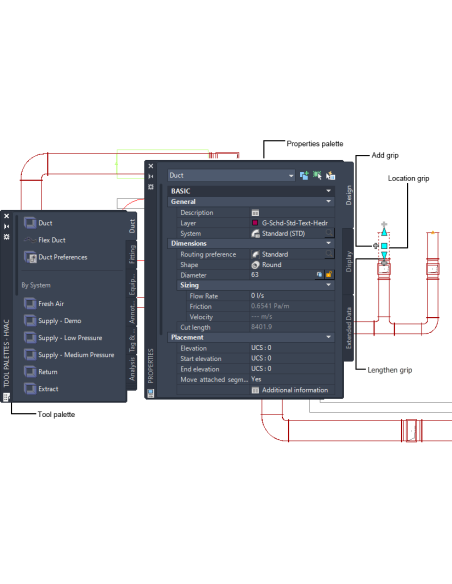Screen dimensions: 452x584
Task: Click the search icon beside System
Action: coord(329,233)
